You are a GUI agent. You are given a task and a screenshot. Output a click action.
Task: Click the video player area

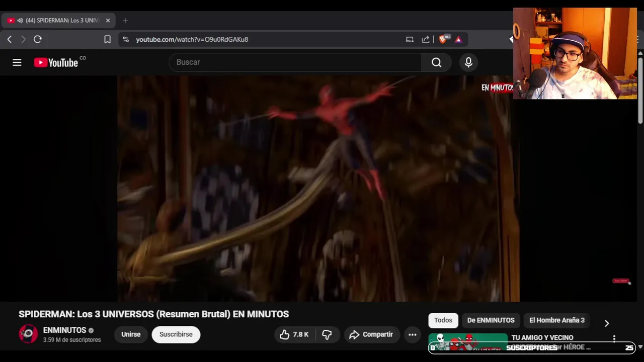point(318,189)
